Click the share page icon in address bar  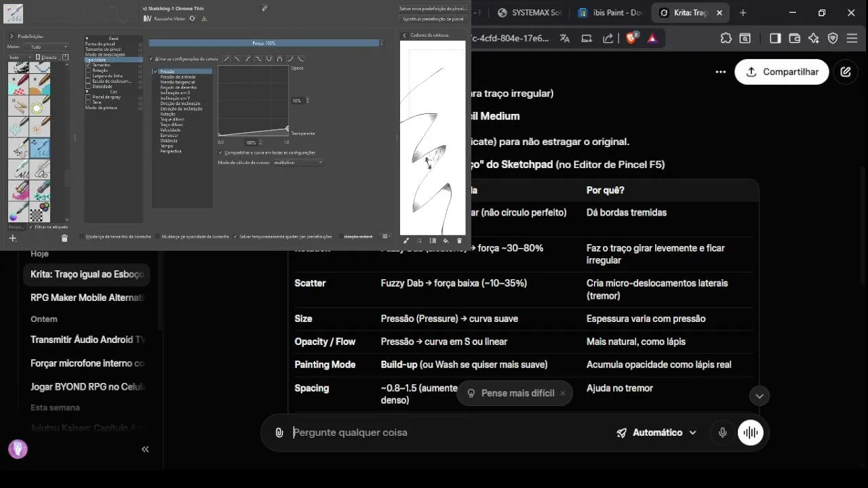point(608,39)
